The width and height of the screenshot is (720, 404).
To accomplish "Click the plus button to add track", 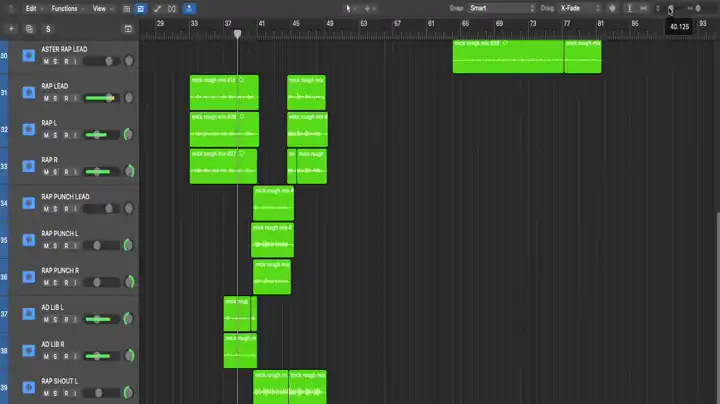I will click(11, 29).
